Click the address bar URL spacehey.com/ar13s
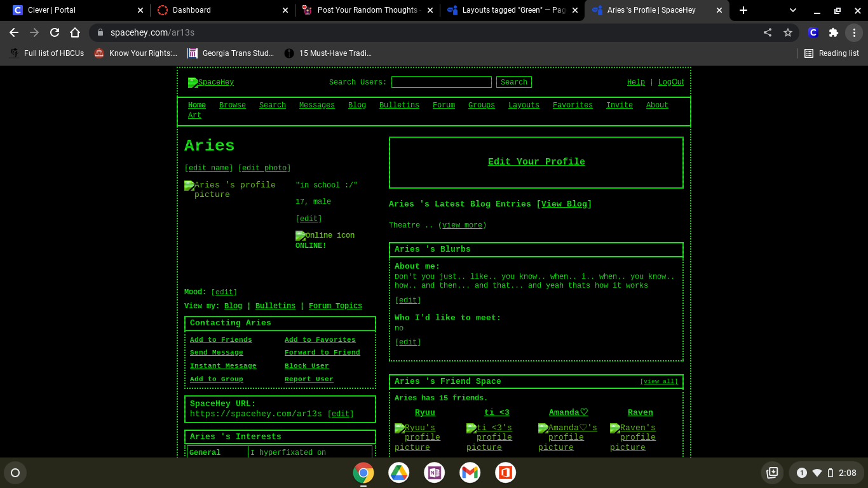This screenshot has height=488, width=868. (153, 32)
